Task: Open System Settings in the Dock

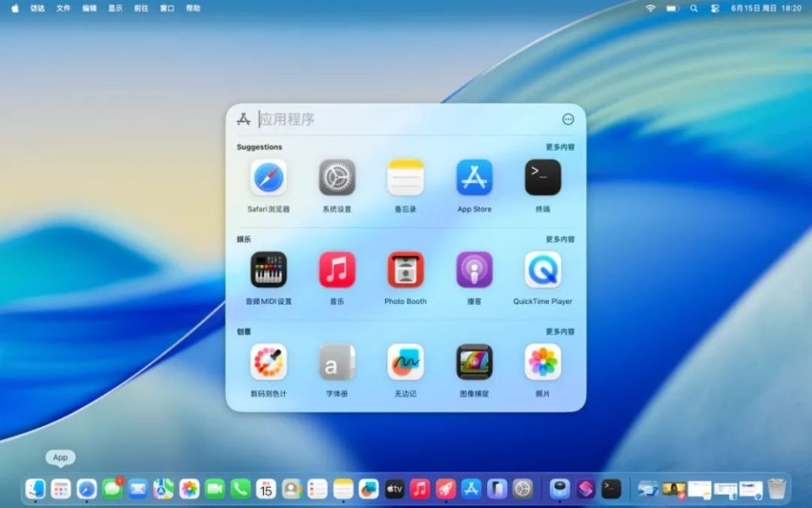Action: [523, 489]
